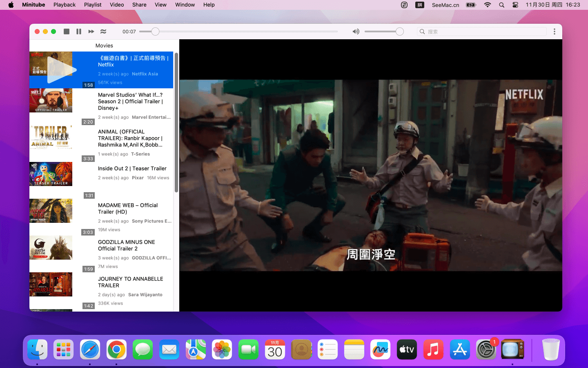588x368 pixels.
Task: Open Wi-Fi status menu
Action: [488, 5]
